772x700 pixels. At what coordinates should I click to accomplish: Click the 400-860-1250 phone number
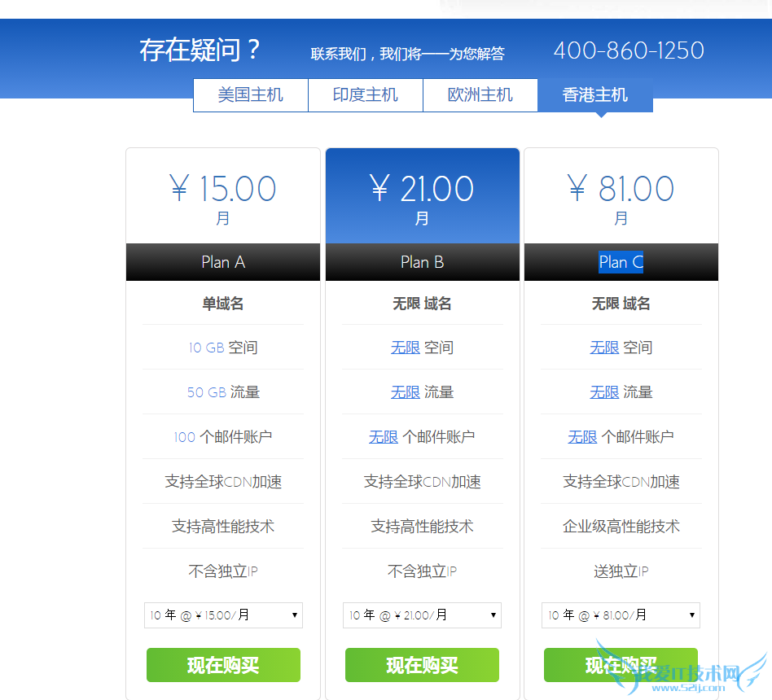point(628,50)
